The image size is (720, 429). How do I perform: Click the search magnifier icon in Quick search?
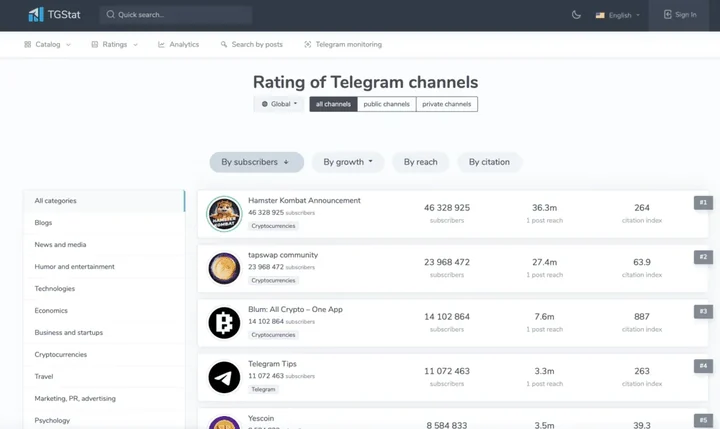point(110,15)
